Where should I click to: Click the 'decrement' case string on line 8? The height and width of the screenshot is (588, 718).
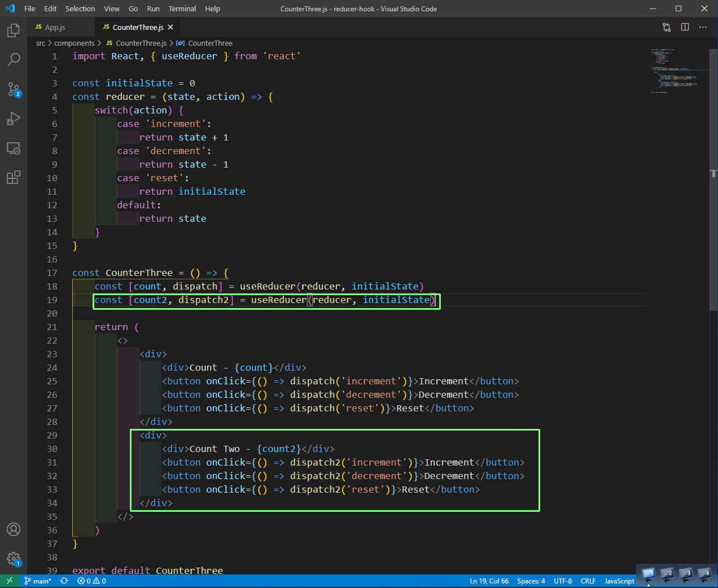176,151
